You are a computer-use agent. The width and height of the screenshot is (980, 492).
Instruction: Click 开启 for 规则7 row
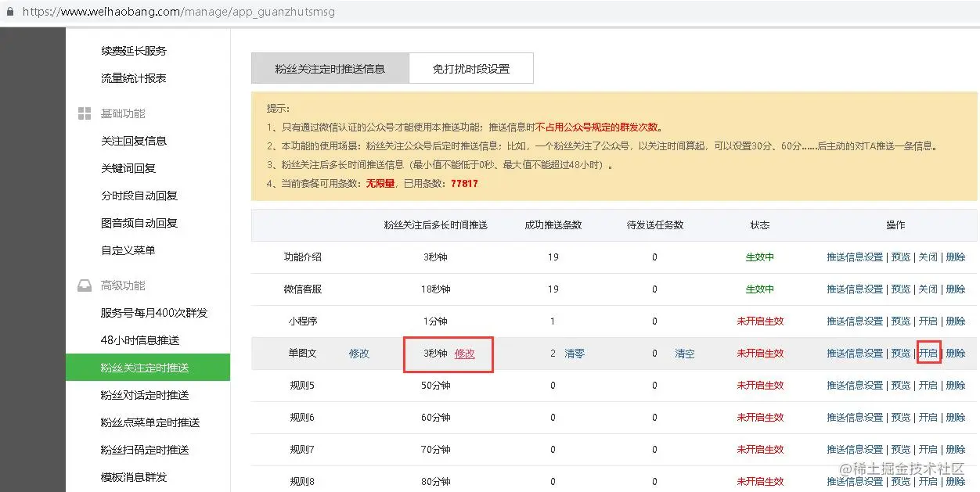point(928,449)
